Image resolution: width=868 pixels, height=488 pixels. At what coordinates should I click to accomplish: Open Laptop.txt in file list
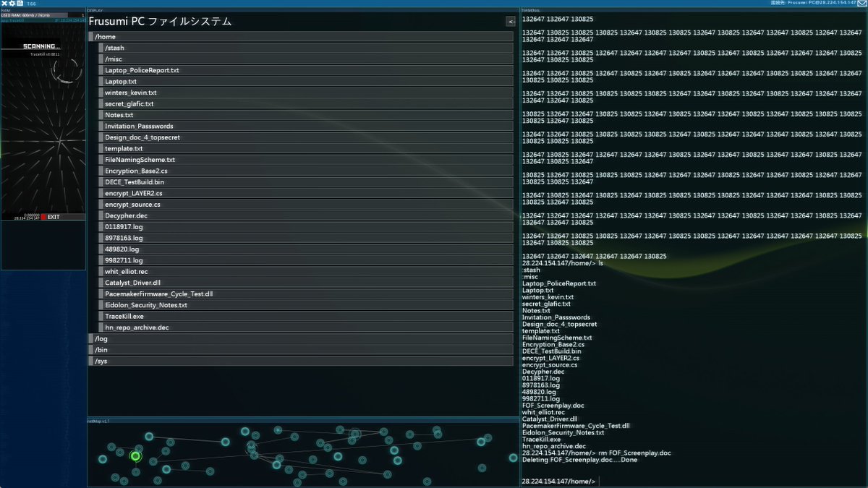(x=306, y=82)
